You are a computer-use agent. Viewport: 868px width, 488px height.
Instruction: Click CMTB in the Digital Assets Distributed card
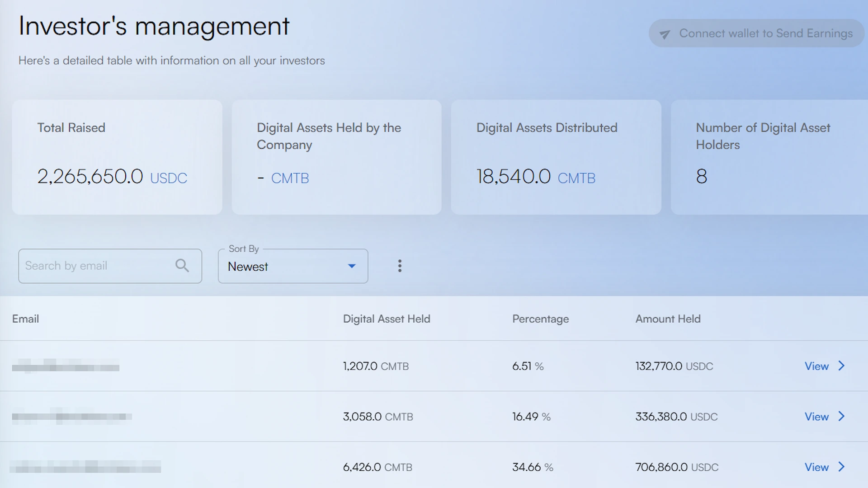576,178
